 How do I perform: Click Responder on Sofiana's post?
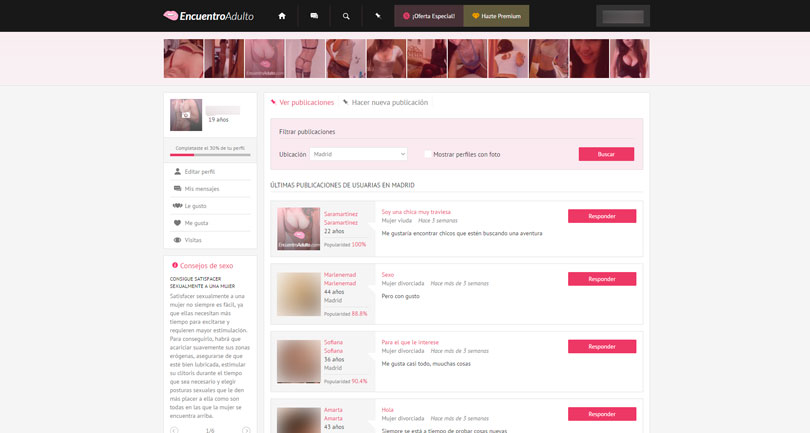click(602, 347)
